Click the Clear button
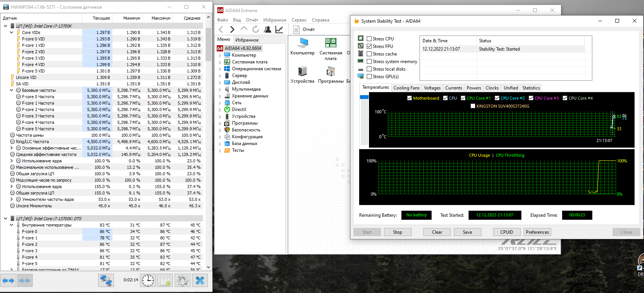644x293 pixels. [x=437, y=232]
